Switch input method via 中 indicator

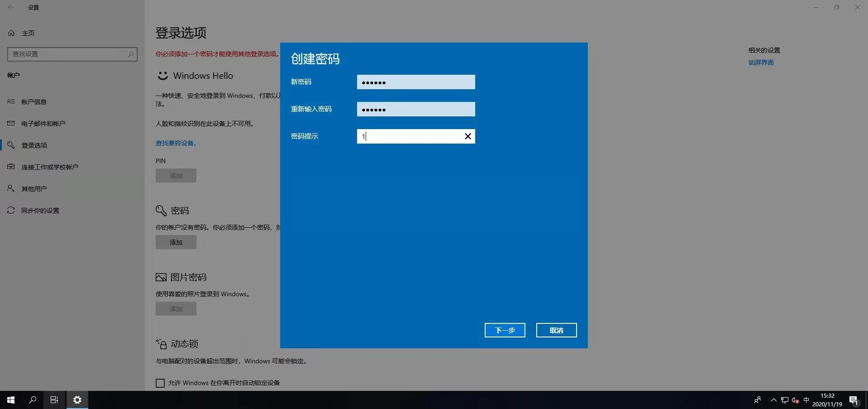tap(806, 399)
